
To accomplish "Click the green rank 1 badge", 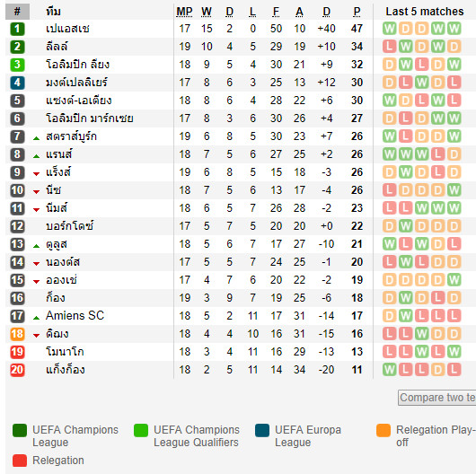I will (17, 29).
